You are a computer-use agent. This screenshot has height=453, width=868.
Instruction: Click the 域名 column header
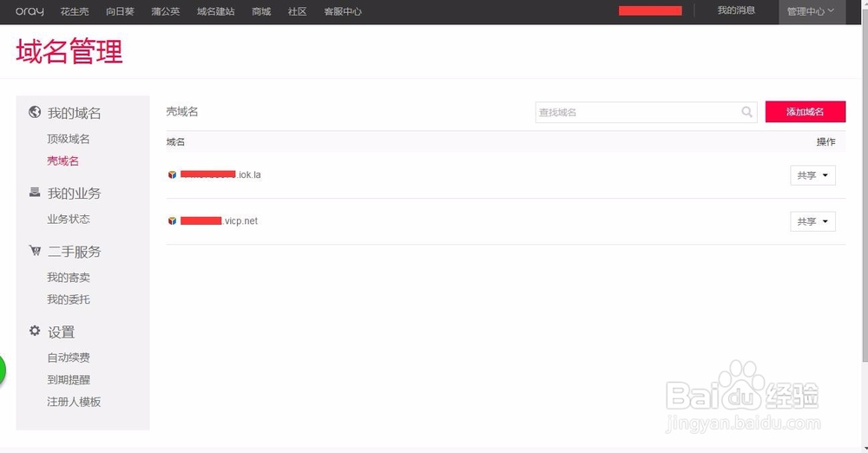coord(175,142)
